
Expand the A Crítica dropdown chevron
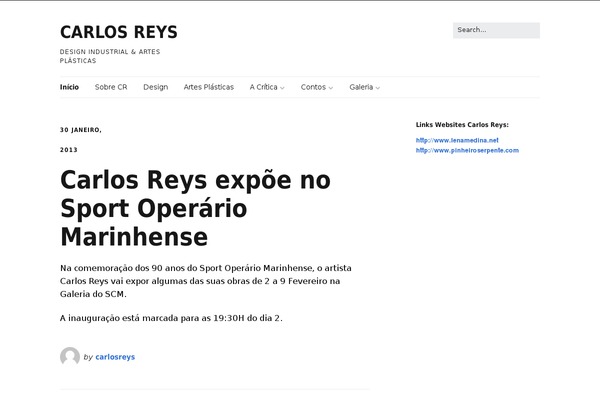tap(282, 88)
